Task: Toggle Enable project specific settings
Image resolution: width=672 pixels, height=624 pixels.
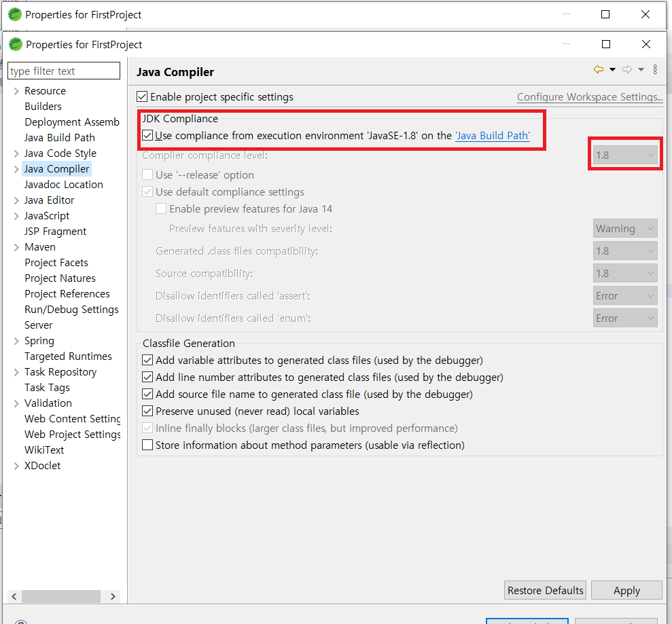Action: (142, 97)
